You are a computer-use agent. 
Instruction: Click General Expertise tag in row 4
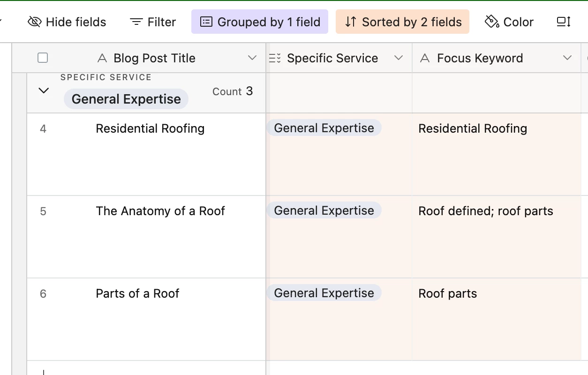pos(324,128)
